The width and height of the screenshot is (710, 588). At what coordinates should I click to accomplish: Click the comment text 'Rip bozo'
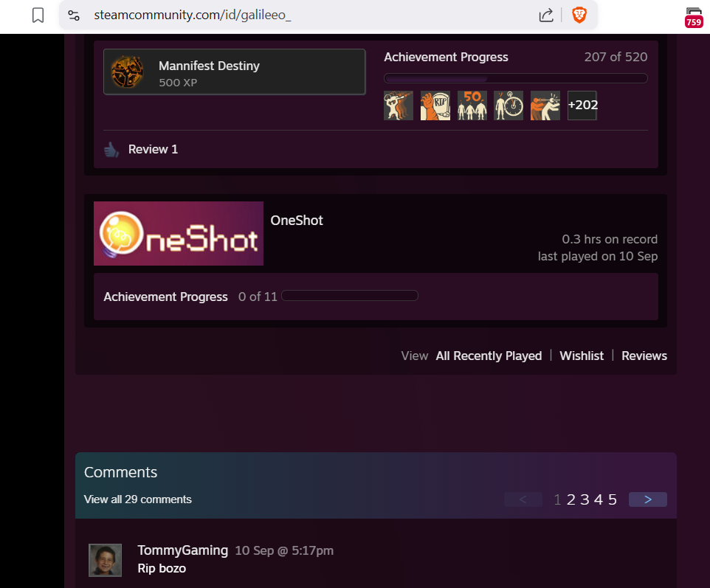[x=162, y=569]
